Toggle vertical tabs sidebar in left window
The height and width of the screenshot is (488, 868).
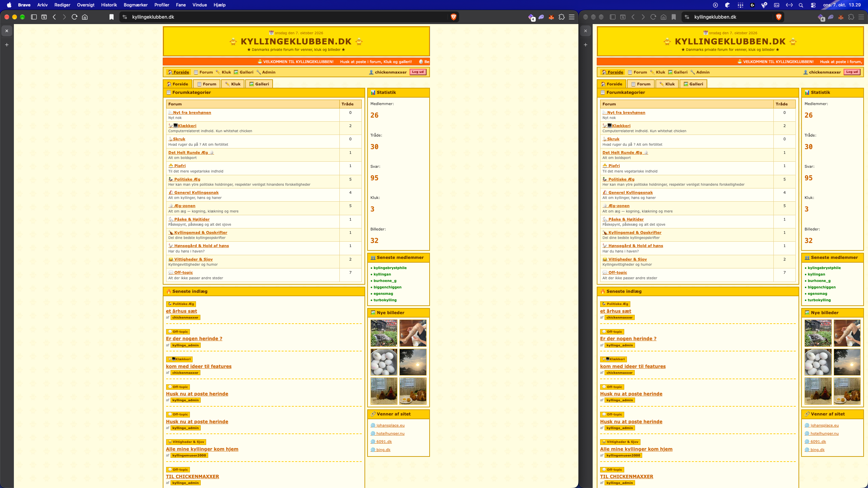pyautogui.click(x=34, y=17)
